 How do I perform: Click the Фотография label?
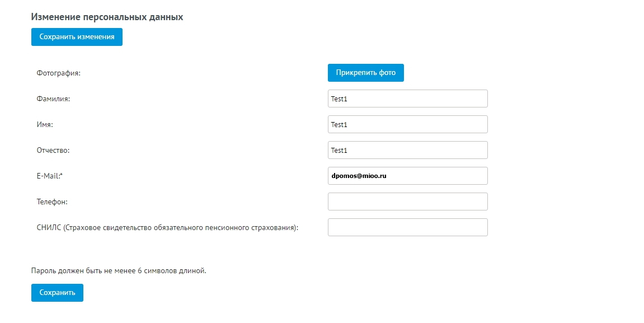(x=58, y=73)
